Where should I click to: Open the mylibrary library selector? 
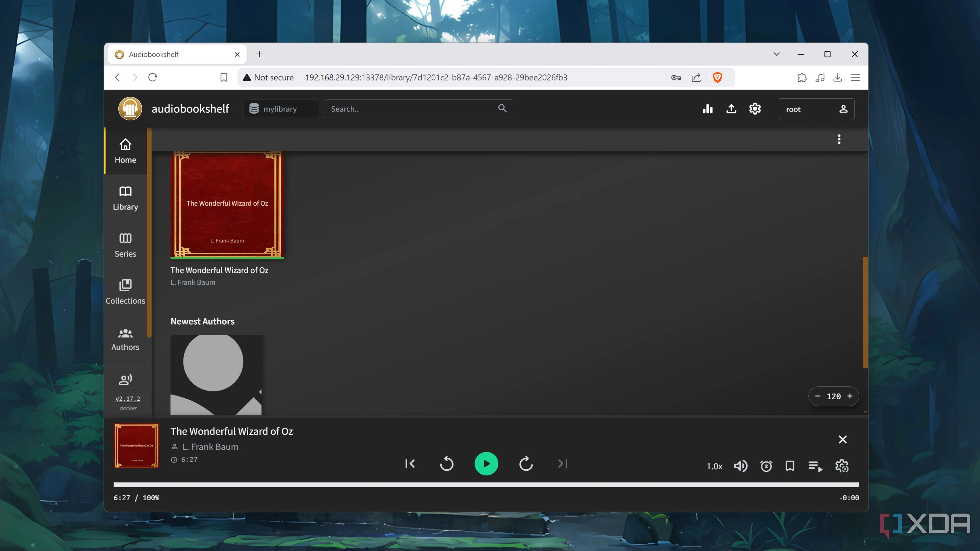click(281, 109)
